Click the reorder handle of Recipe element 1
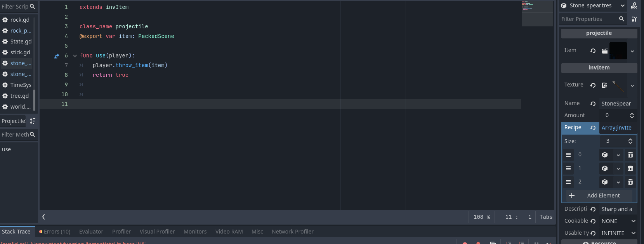The height and width of the screenshot is (244, 644). 568,168
